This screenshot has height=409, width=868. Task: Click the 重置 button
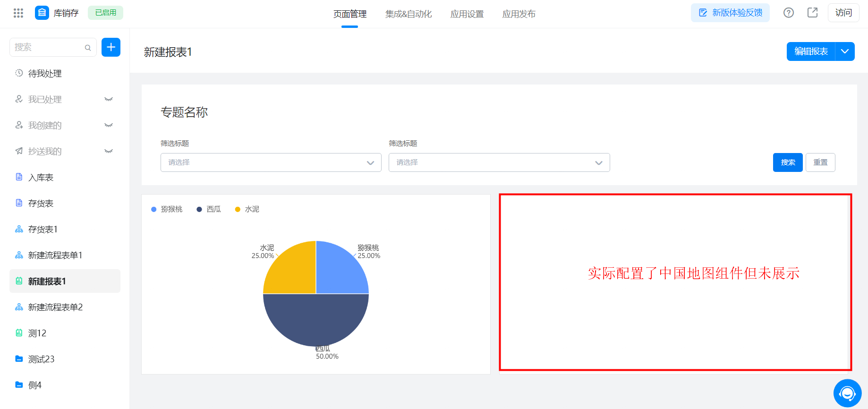pyautogui.click(x=820, y=162)
